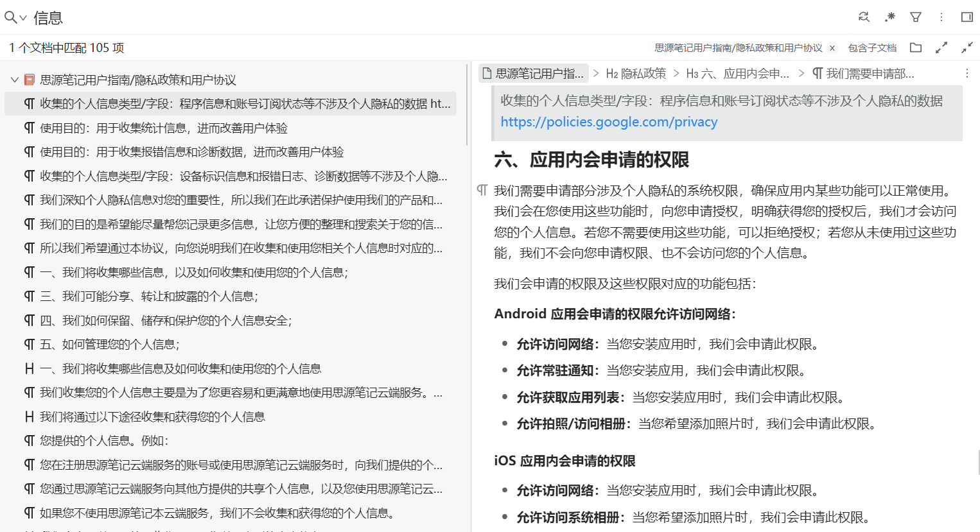This screenshot has width=980, height=532.
Task: Select result 如果您不使用思源笔记本云端服务
Action: coord(231,513)
